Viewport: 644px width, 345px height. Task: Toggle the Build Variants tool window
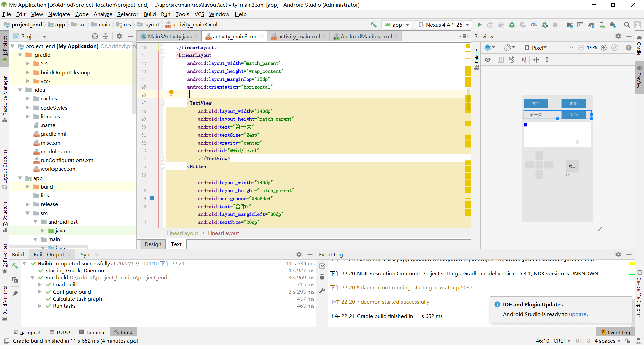click(5, 303)
